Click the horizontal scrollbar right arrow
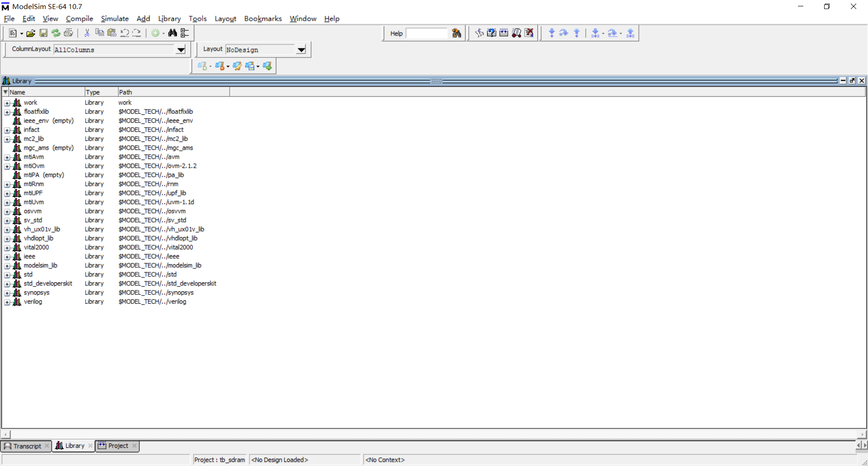 [863, 434]
